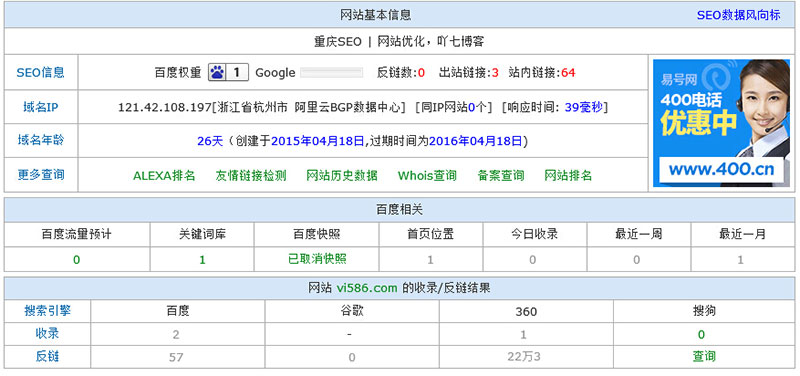Screen dimensions: 800x376
Task: Open 网站排名 page
Action: (x=568, y=176)
